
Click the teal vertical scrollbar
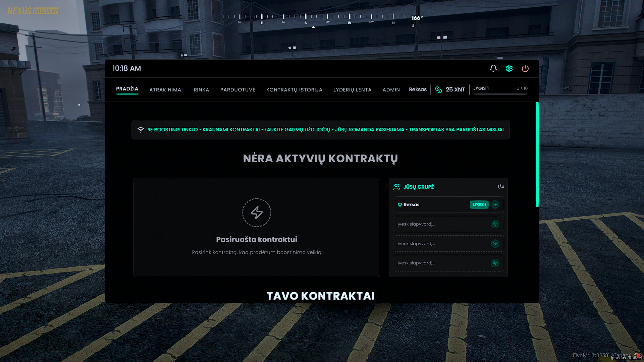point(537,154)
